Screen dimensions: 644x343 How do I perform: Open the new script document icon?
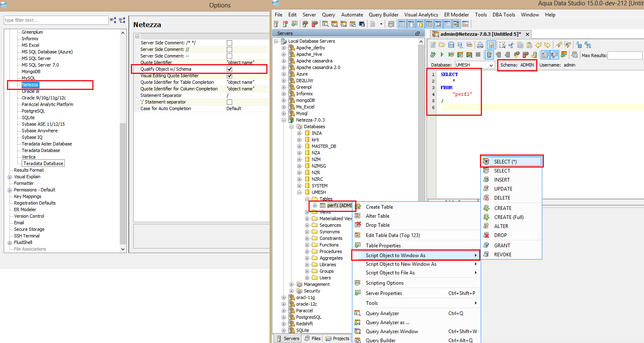(373, 24)
